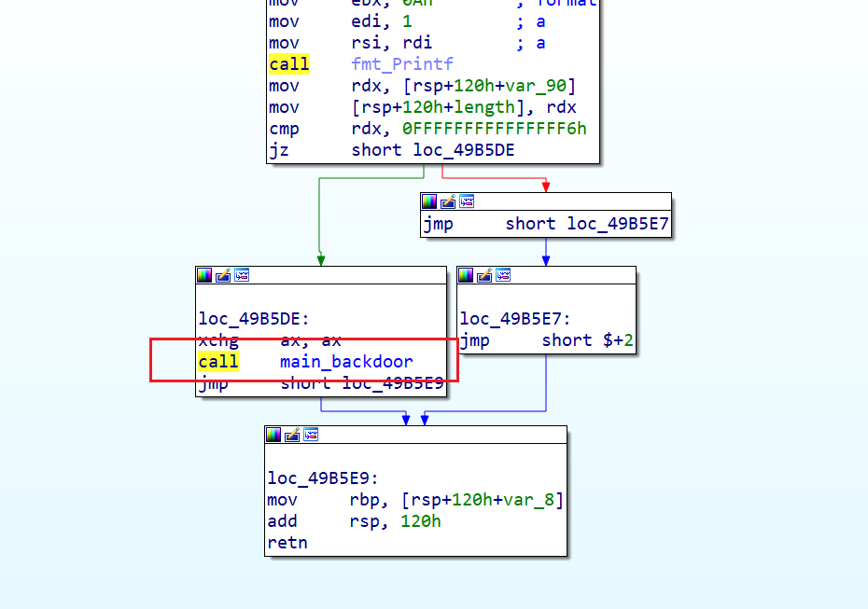
Task: Click the retn instruction
Action: coord(287,543)
